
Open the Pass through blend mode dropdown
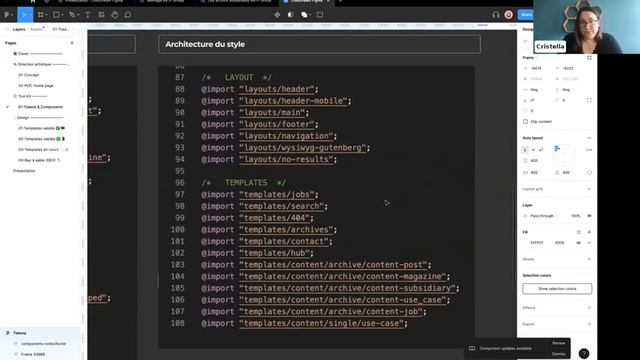544,216
